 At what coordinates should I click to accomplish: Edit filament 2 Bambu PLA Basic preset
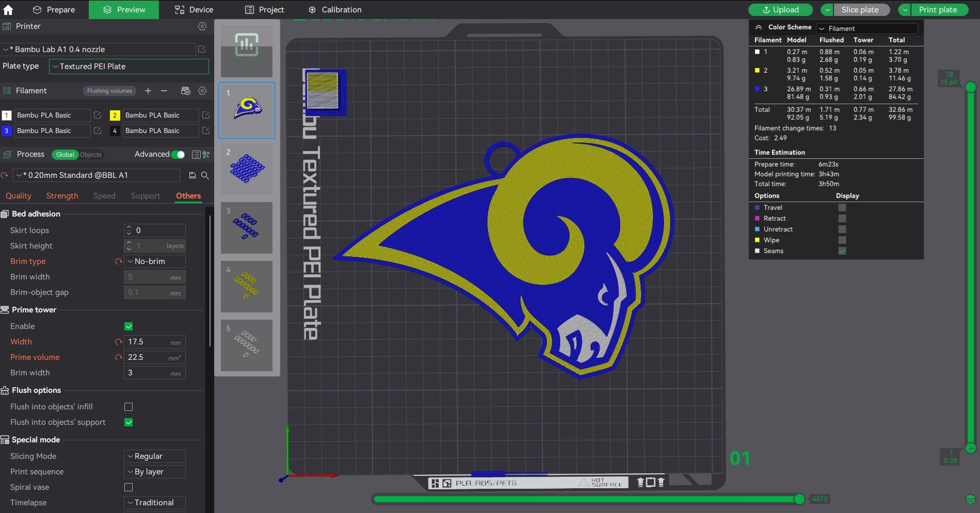coord(206,115)
